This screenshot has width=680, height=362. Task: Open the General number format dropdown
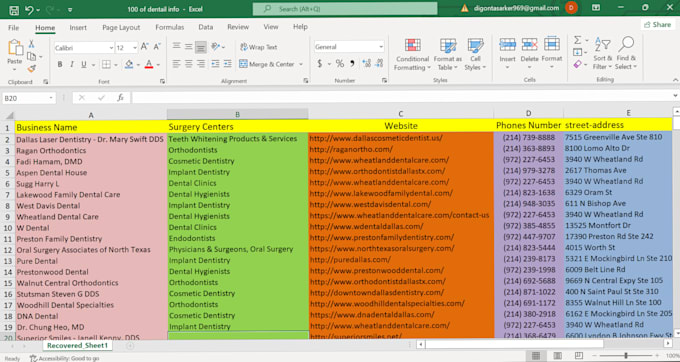tap(381, 47)
